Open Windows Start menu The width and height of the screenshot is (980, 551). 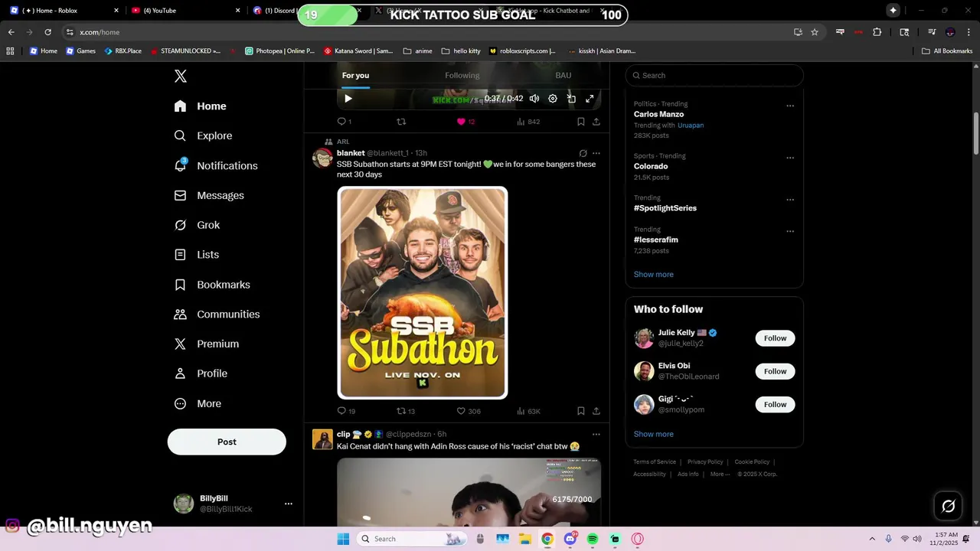tap(343, 539)
